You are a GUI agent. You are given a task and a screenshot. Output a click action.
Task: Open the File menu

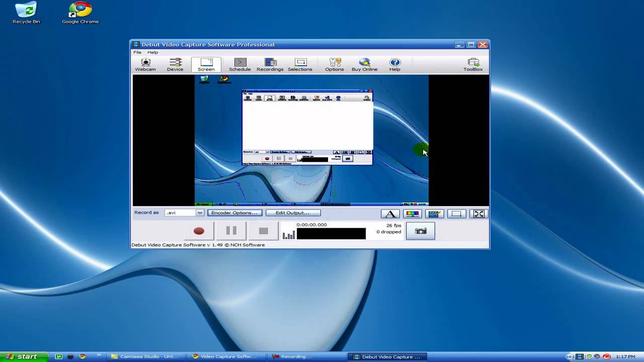(137, 52)
